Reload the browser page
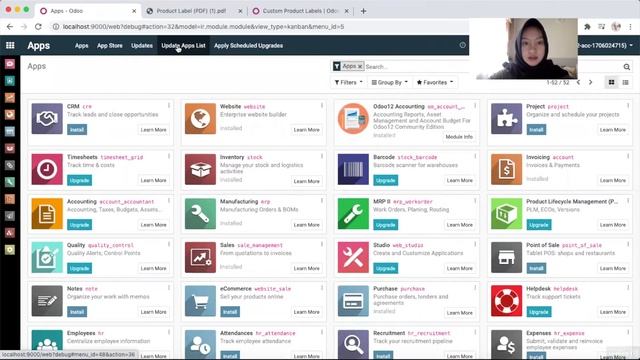The height and width of the screenshot is (360, 640). pyautogui.click(x=38, y=27)
